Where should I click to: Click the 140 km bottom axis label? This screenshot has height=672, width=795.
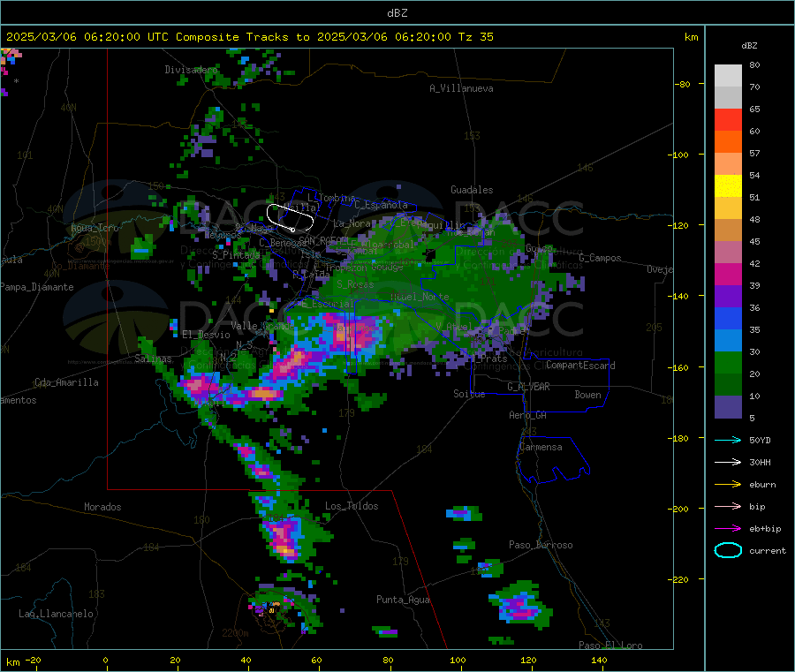[x=599, y=660]
